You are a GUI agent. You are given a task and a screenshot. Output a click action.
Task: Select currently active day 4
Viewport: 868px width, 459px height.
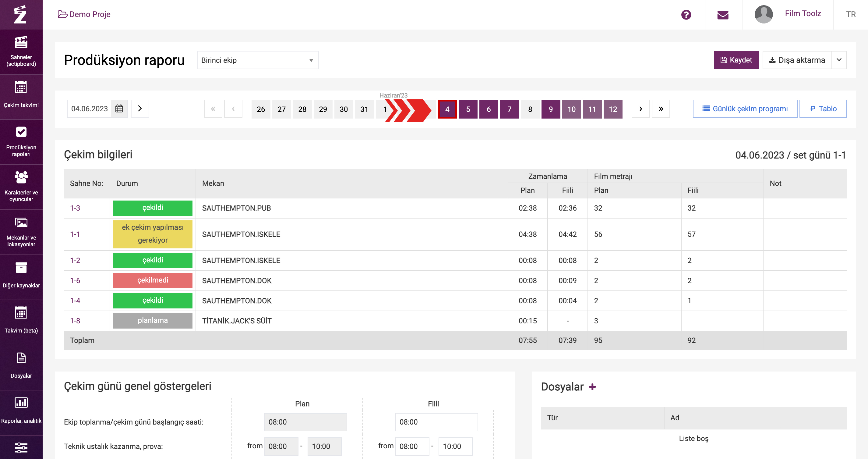(447, 109)
